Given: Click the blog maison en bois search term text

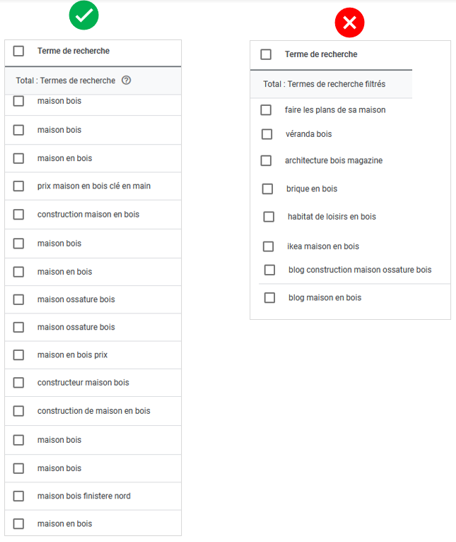Looking at the screenshot, I should click(x=325, y=298).
